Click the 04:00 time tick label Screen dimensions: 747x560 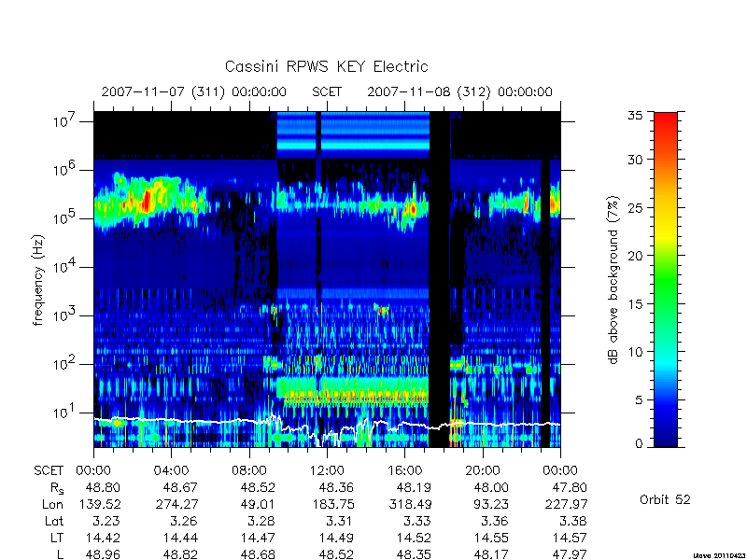(171, 471)
